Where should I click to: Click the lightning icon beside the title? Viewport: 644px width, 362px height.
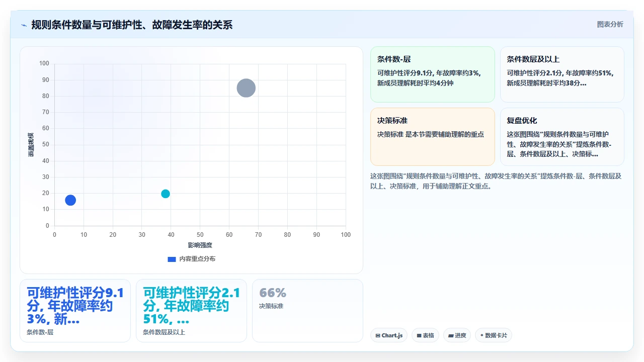pos(24,25)
